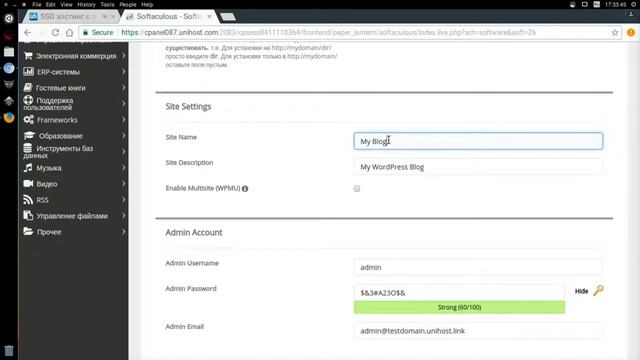Launch Firefox from the dock
The width and height of the screenshot is (640, 360).
pyautogui.click(x=9, y=118)
